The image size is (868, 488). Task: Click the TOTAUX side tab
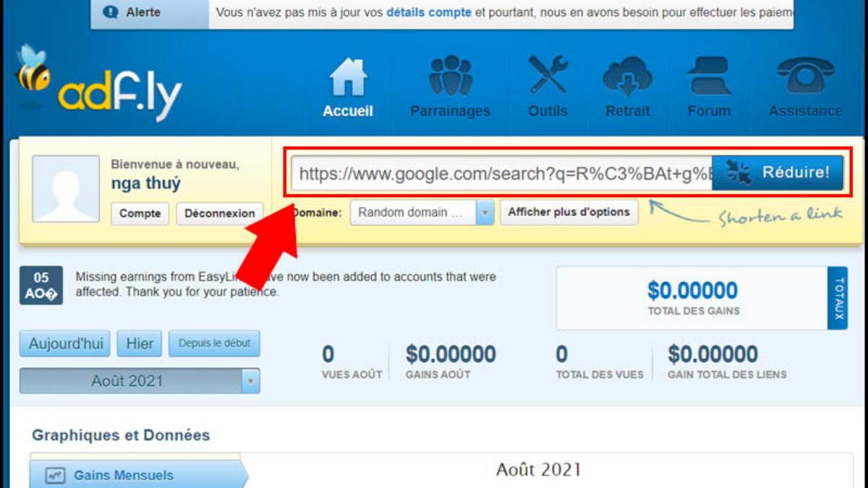838,298
